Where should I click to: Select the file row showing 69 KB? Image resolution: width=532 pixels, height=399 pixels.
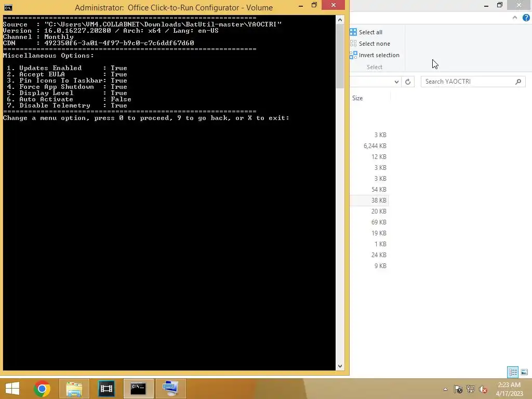pyautogui.click(x=369, y=222)
